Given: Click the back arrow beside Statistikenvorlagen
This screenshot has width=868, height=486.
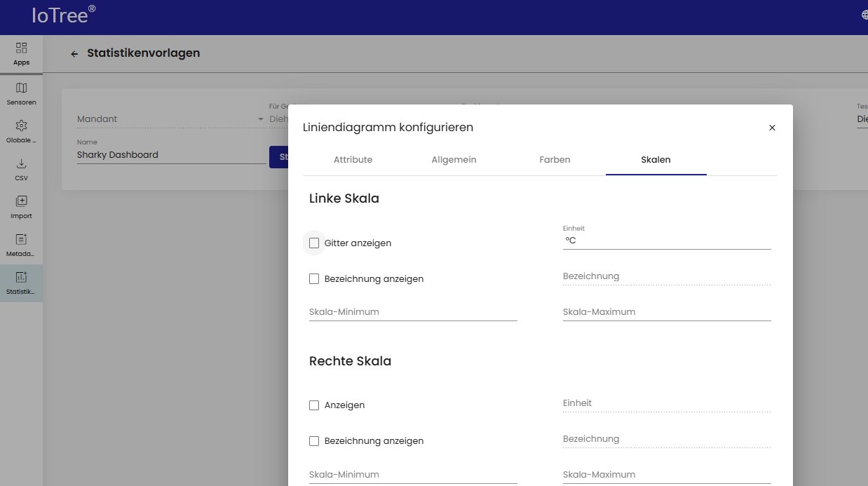Looking at the screenshot, I should pyautogui.click(x=74, y=54).
